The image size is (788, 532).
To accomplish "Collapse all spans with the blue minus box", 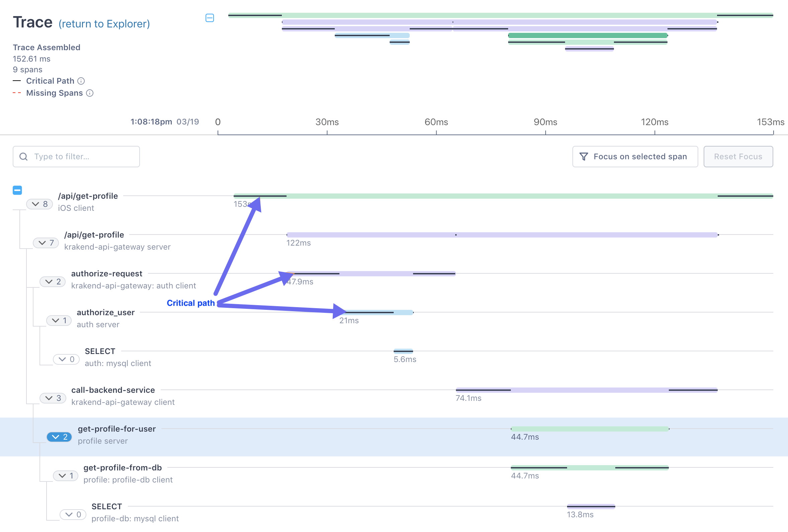I will [17, 190].
